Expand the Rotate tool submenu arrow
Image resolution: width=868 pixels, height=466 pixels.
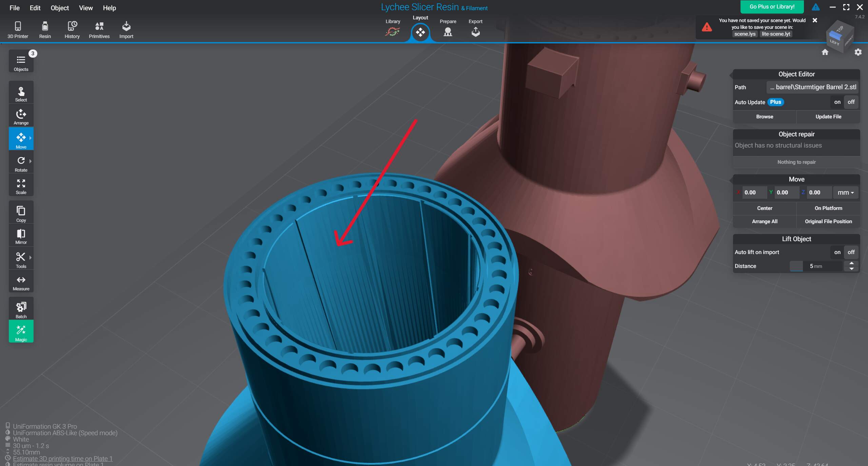point(31,161)
